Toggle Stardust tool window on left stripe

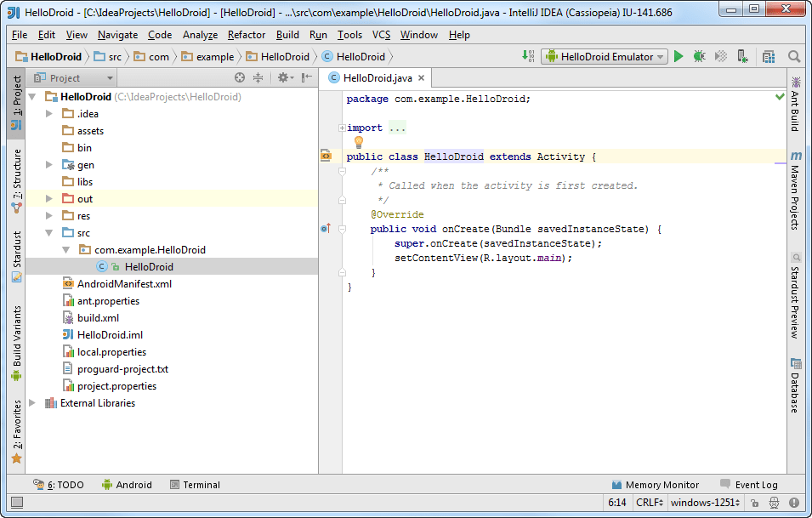pyautogui.click(x=16, y=256)
